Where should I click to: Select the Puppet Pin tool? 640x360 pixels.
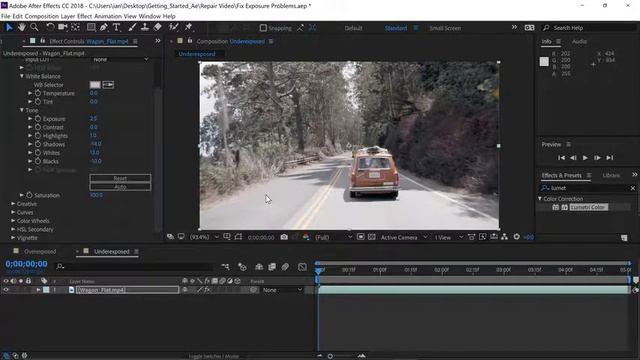(188, 27)
